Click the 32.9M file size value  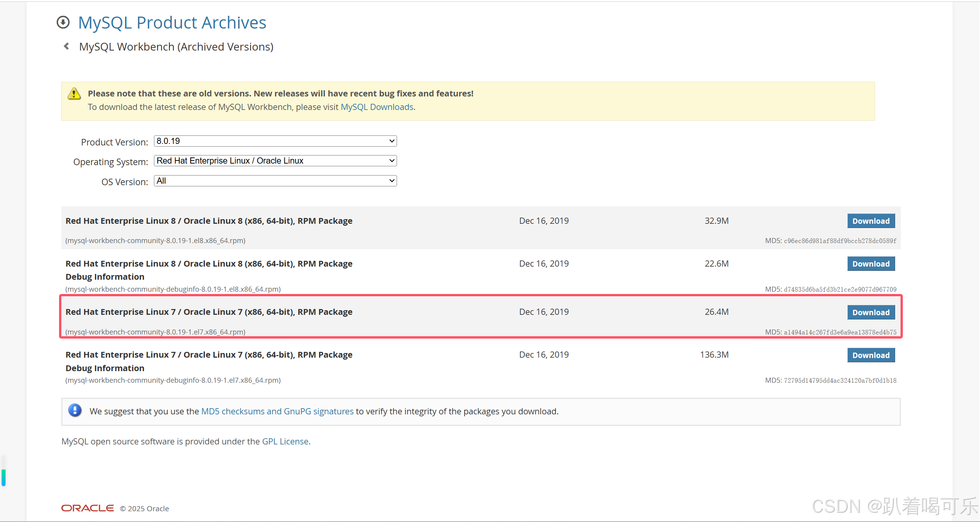pos(716,221)
